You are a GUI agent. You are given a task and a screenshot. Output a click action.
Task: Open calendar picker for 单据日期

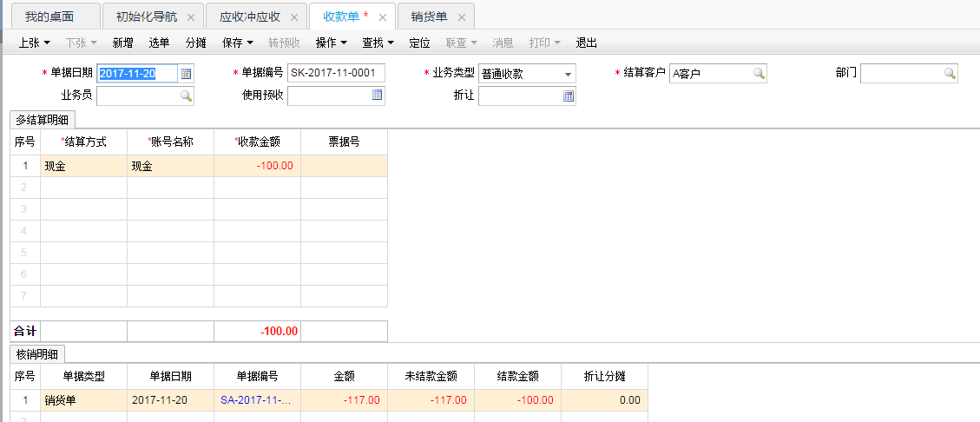(x=186, y=74)
